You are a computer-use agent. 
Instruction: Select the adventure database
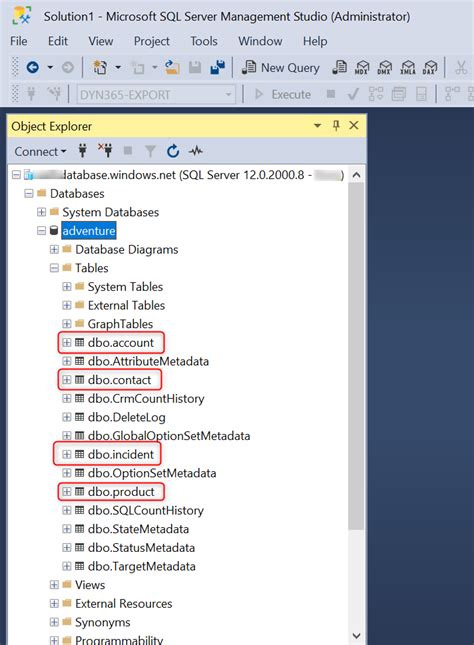[x=89, y=231]
